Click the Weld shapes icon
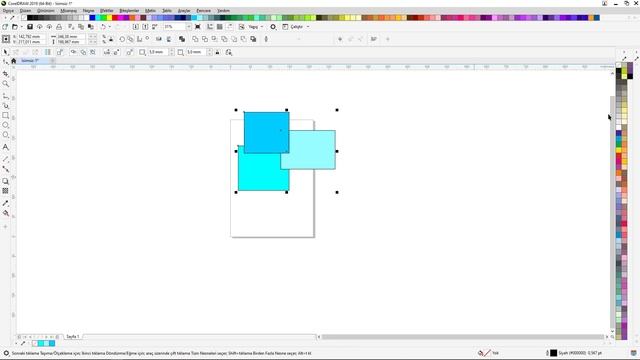This screenshot has height=360, width=640. click(195, 39)
